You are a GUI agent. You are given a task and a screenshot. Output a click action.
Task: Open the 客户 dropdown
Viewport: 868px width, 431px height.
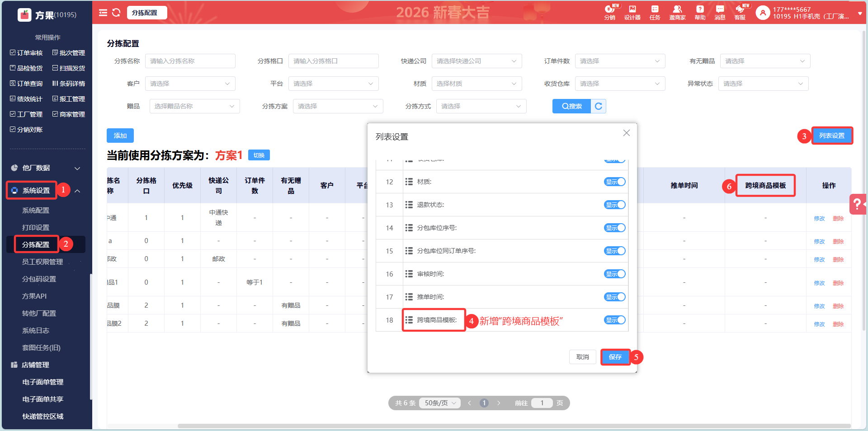(190, 84)
